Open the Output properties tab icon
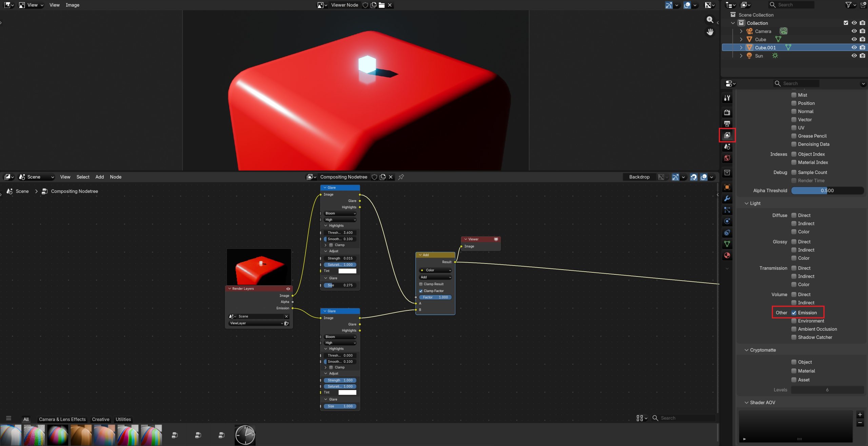Viewport: 868px width, 446px height. tap(727, 124)
